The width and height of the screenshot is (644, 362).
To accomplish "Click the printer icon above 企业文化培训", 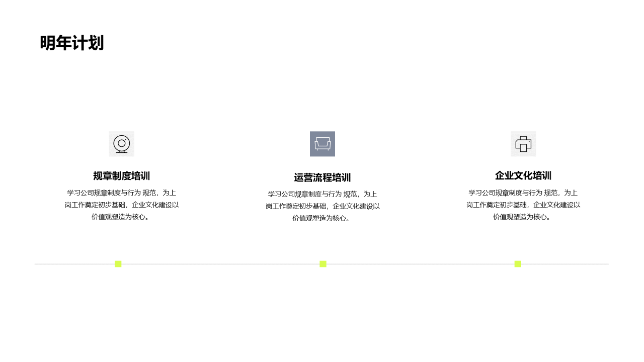I will tap(523, 144).
